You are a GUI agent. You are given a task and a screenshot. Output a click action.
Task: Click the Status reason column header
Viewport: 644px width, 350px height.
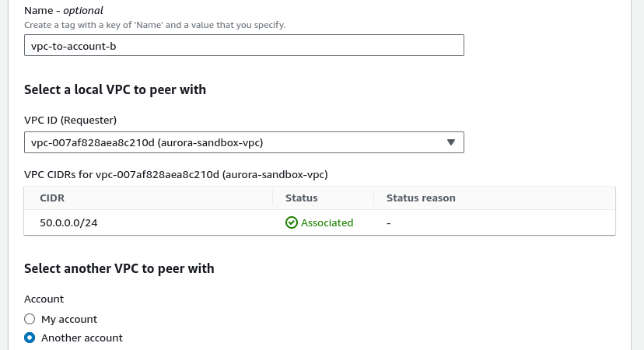[421, 198]
